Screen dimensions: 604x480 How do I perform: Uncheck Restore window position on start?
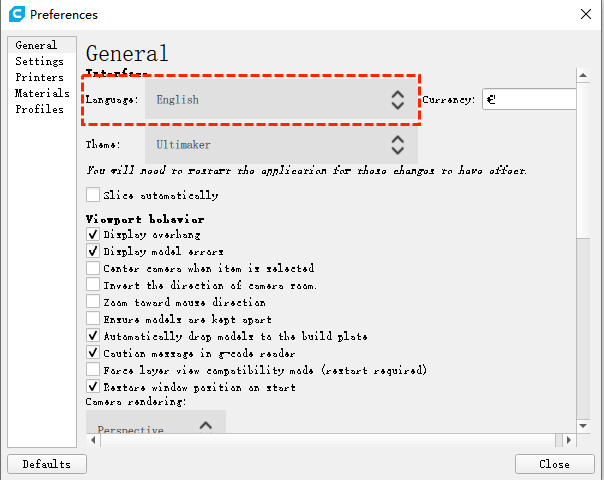click(93, 387)
